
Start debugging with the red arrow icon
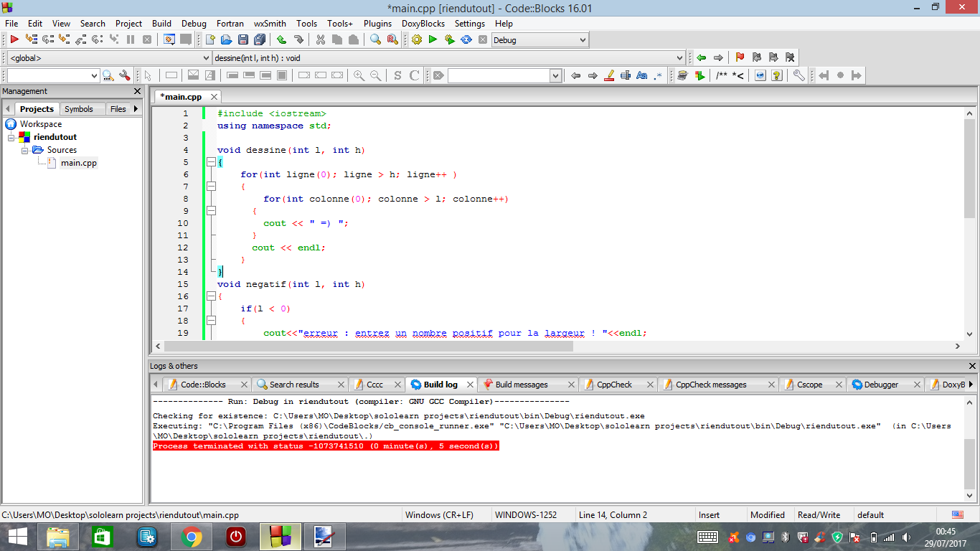pyautogui.click(x=14, y=40)
